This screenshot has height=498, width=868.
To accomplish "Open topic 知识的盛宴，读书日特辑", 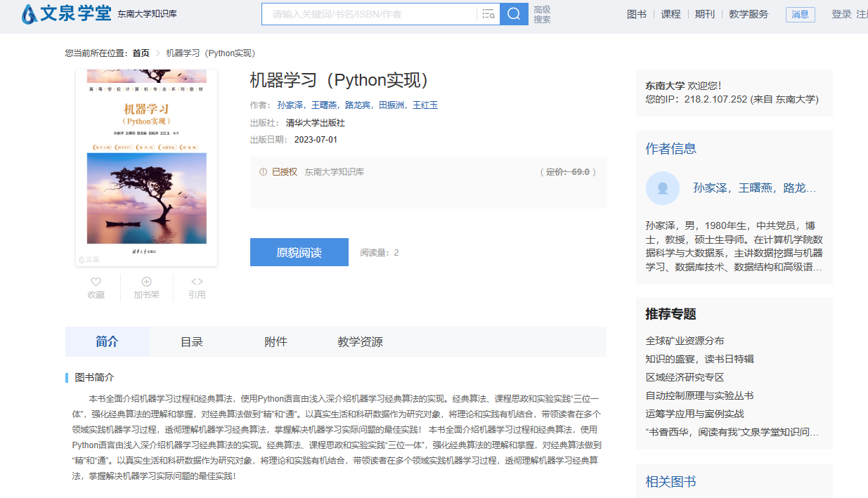I will (699, 359).
